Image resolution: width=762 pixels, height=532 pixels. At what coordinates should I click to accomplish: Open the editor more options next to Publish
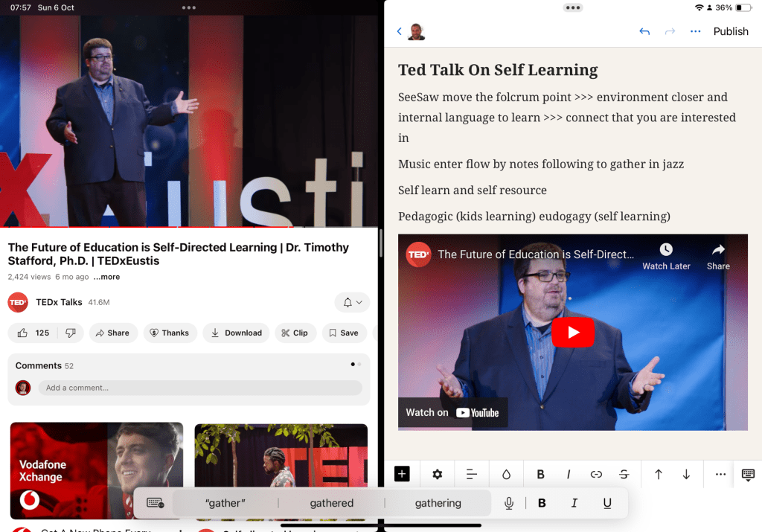point(696,31)
